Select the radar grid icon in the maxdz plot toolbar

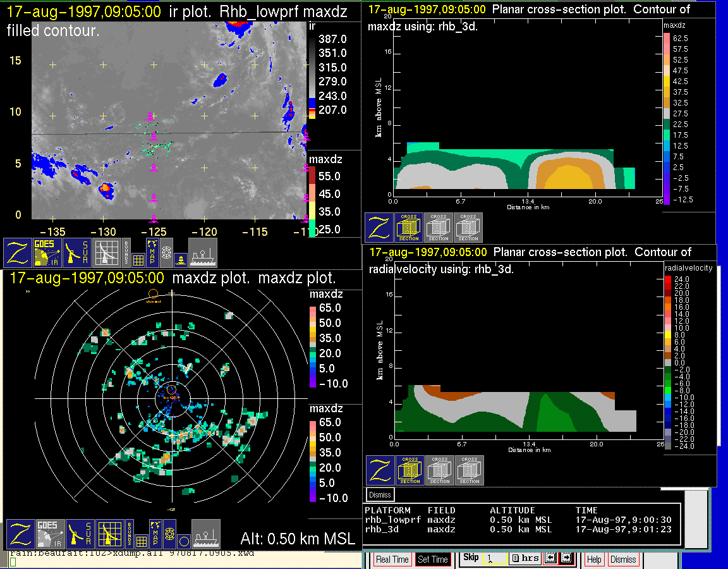pos(109,534)
